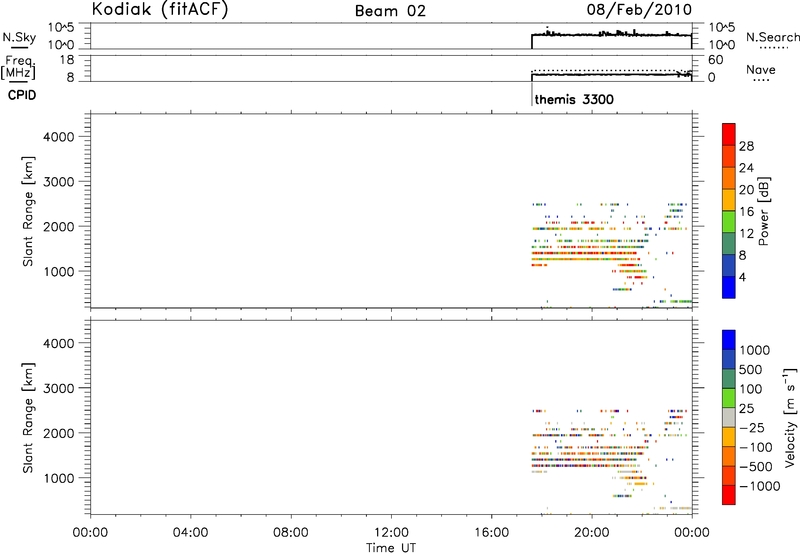800x554 pixels.
Task: Click the noise trace in the N.Sky panel
Action: click(x=611, y=34)
